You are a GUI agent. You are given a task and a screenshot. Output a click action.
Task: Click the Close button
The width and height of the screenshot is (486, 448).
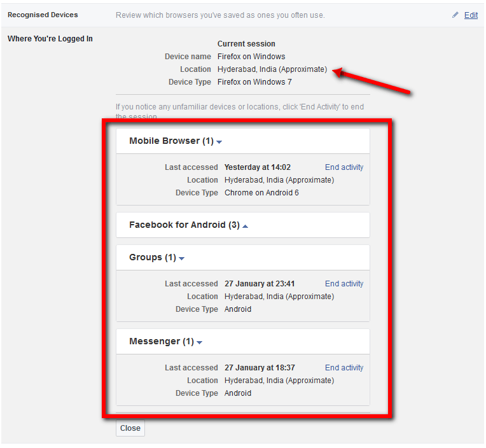click(130, 428)
